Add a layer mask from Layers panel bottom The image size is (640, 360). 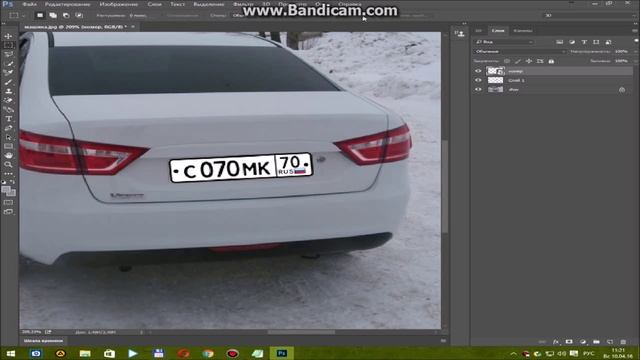point(569,342)
